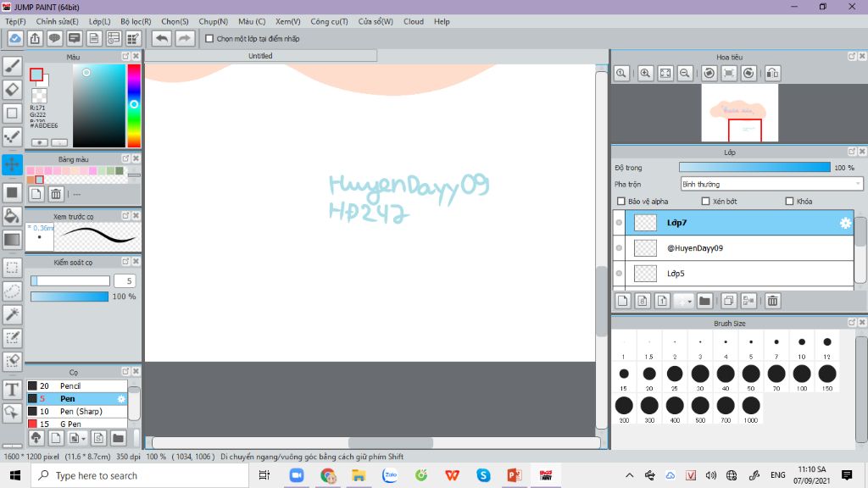868x488 pixels.
Task: Click the Zoom Out navigator icon
Action: pyautogui.click(x=685, y=73)
